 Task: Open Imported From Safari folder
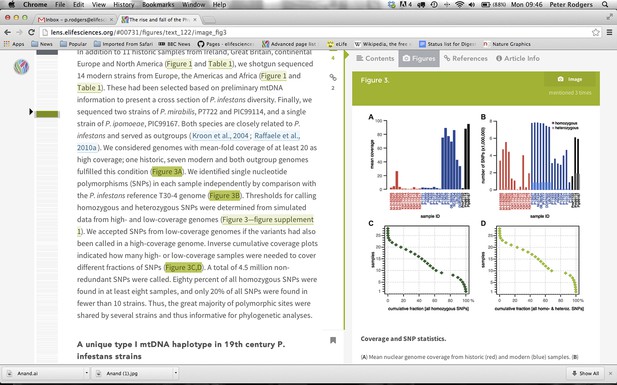tap(123, 44)
